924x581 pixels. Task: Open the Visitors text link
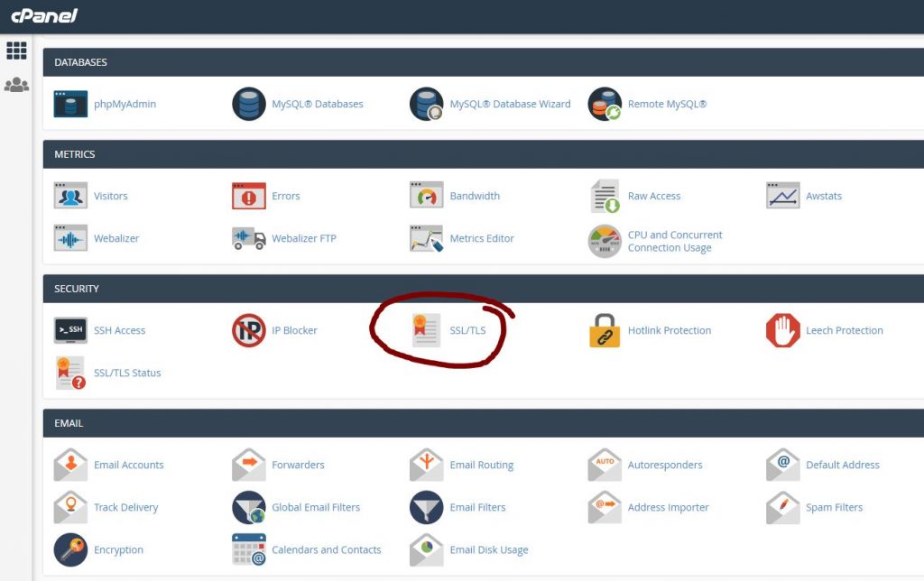111,196
